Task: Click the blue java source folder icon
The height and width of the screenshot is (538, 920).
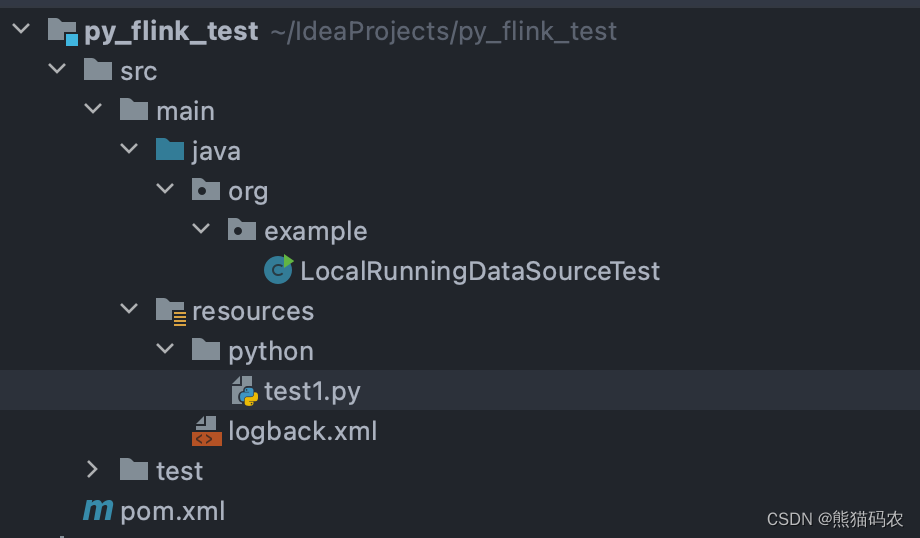Action: point(170,151)
